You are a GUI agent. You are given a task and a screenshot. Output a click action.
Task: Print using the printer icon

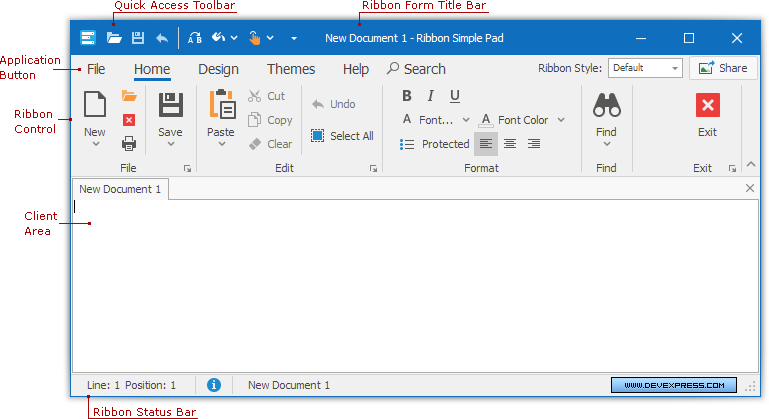[129, 144]
